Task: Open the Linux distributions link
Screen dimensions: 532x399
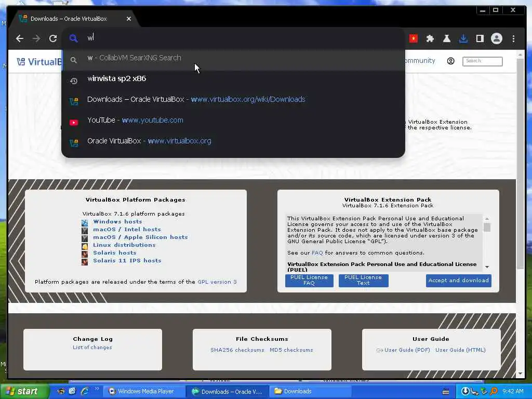Action: 124,245
